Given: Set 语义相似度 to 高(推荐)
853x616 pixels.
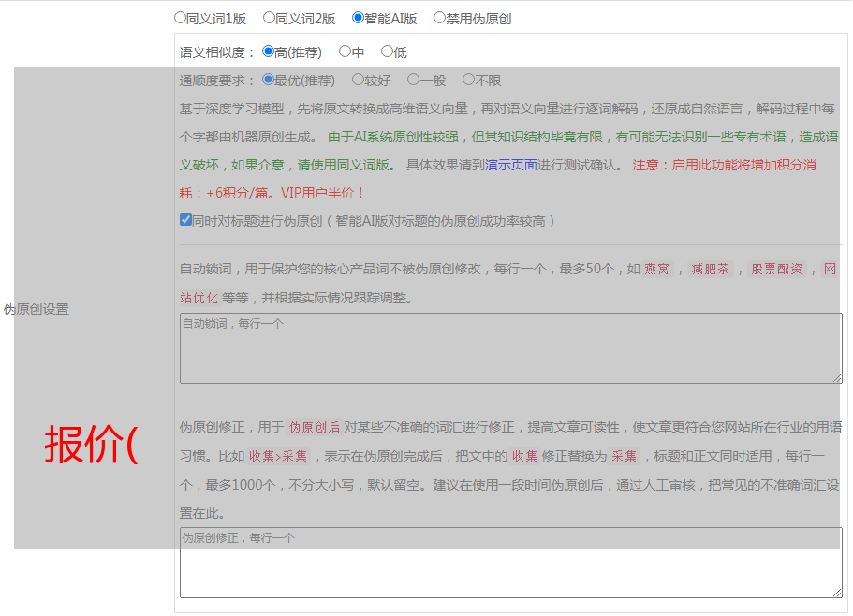Looking at the screenshot, I should click(x=268, y=52).
